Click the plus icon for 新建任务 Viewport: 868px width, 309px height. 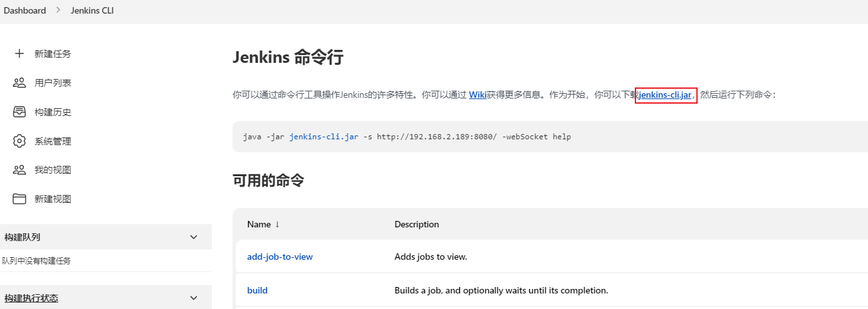tap(19, 54)
